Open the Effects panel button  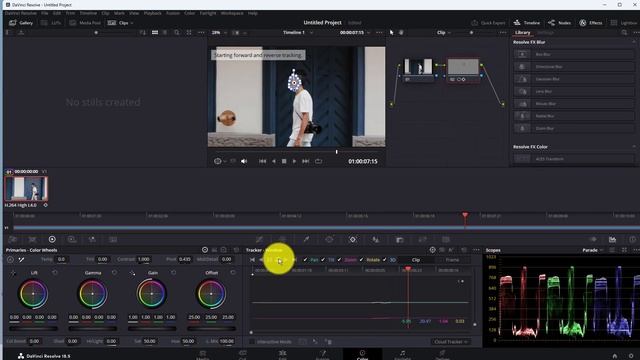[x=591, y=23]
